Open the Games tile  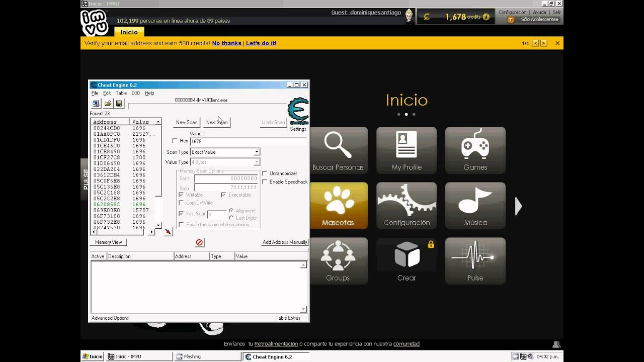point(475,150)
